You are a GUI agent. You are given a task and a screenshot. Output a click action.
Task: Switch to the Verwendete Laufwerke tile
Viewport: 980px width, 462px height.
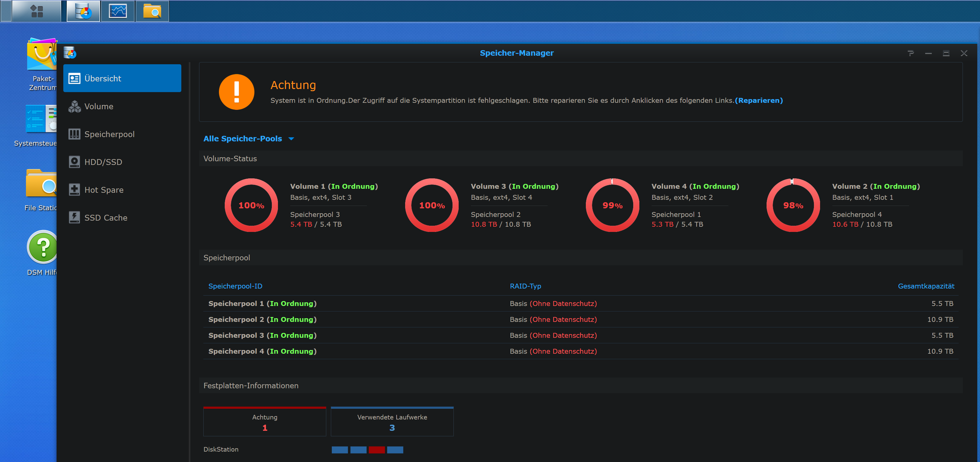(x=392, y=422)
